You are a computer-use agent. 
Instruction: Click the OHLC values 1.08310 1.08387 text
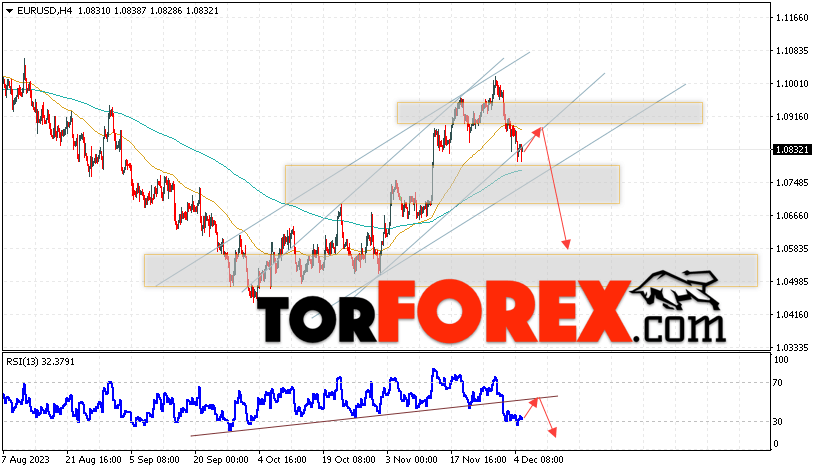[x=112, y=11]
